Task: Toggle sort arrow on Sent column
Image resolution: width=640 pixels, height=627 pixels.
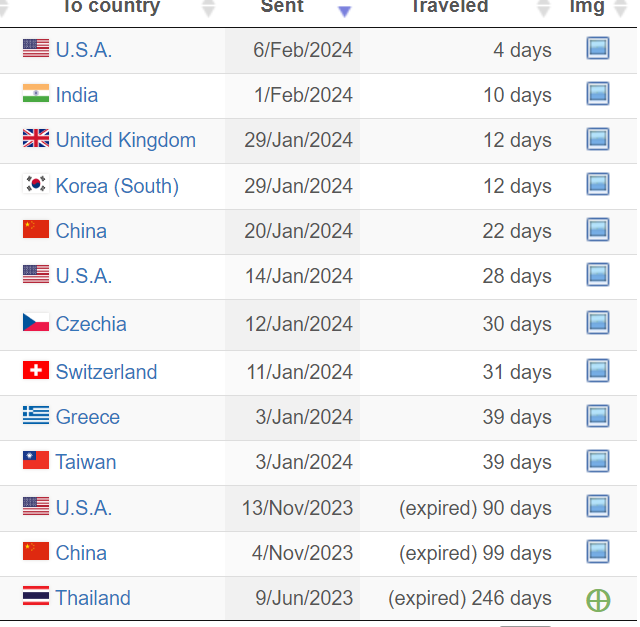Action: pos(344,11)
